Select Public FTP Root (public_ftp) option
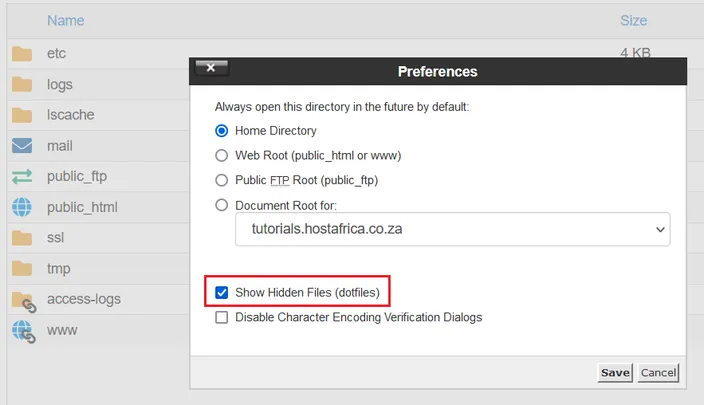 pyautogui.click(x=221, y=180)
